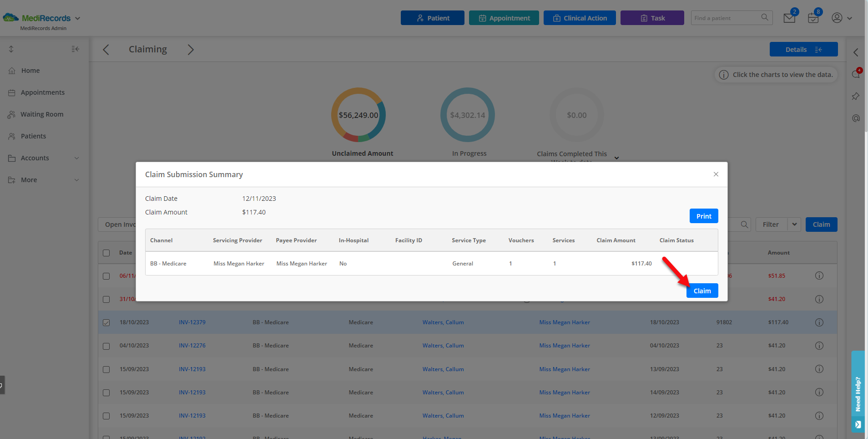
Task: Show info icon for INV-12276 row
Action: 819,346
